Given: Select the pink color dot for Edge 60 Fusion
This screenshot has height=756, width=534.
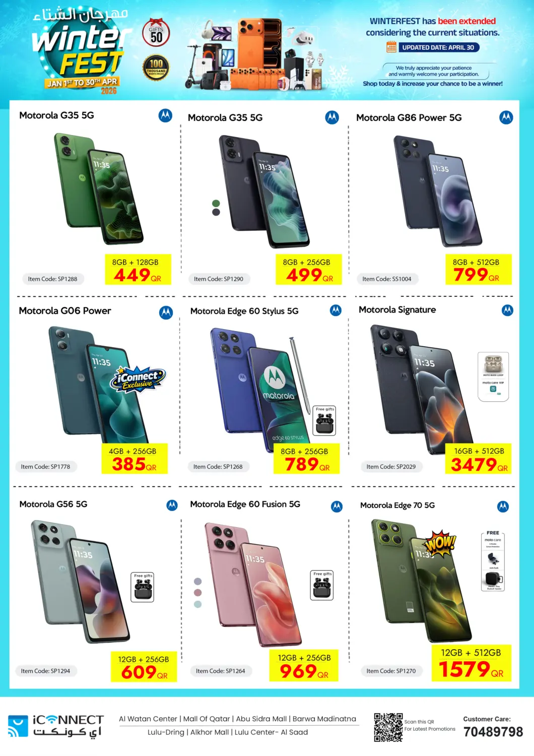Looking at the screenshot, I should 197,593.
